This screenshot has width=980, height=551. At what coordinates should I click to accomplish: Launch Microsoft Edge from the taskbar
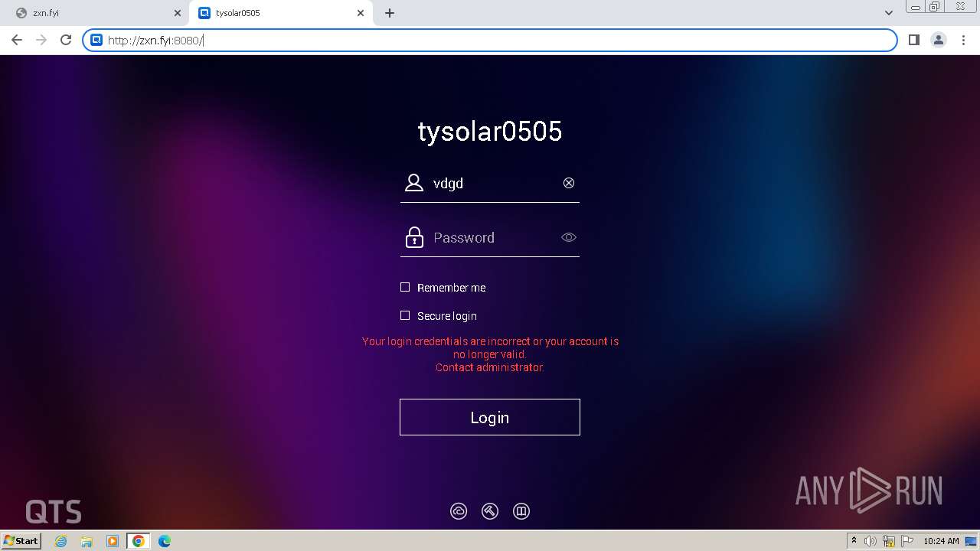click(x=165, y=541)
